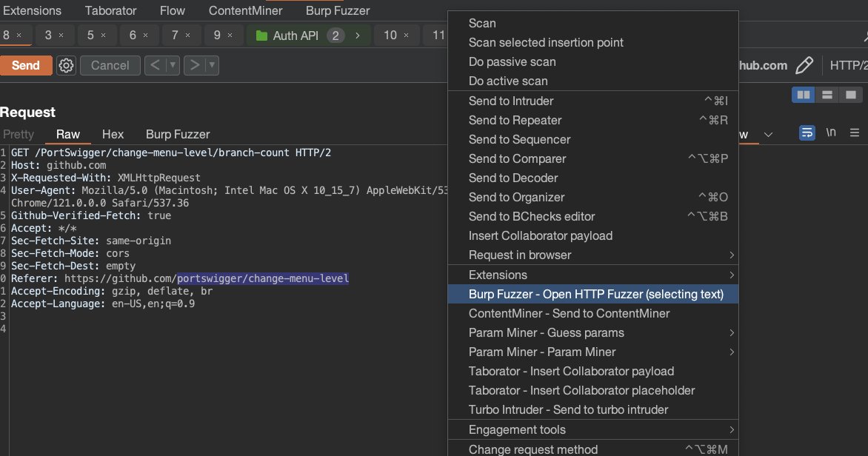This screenshot has width=868, height=456.
Task: Choose Do active scan
Action: pos(593,81)
